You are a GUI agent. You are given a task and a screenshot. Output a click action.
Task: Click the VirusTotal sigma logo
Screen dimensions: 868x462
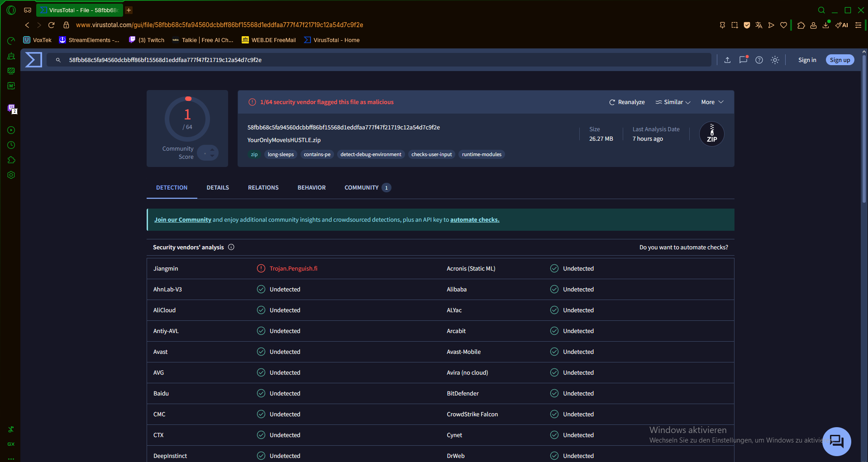[x=33, y=60]
